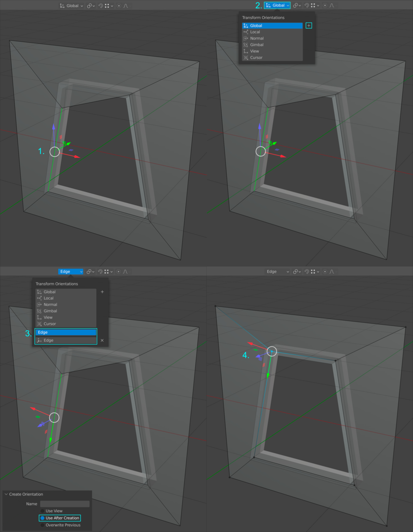This screenshot has width=413, height=532.
Task: Open the Edge orientation dropdown in bottom-right header
Action: [277, 271]
